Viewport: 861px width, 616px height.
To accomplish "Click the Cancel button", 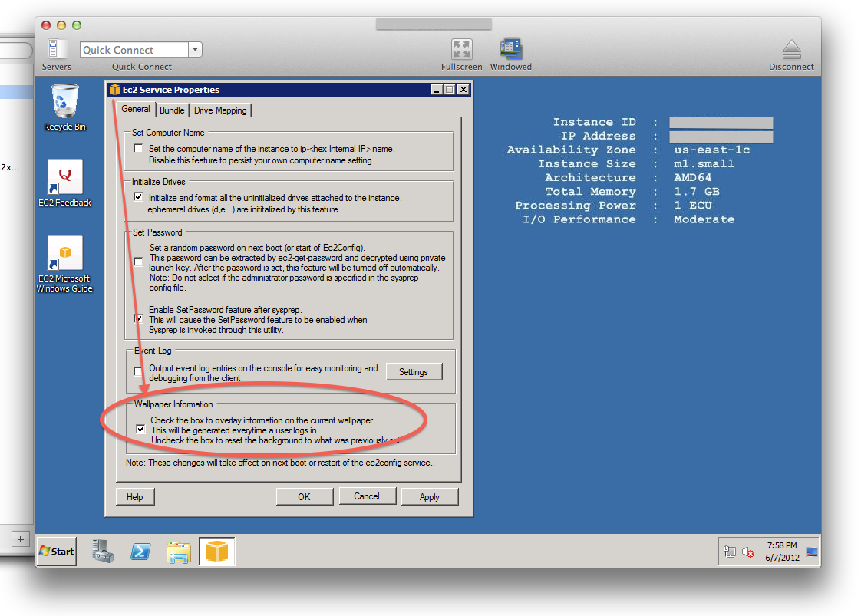I will (367, 496).
